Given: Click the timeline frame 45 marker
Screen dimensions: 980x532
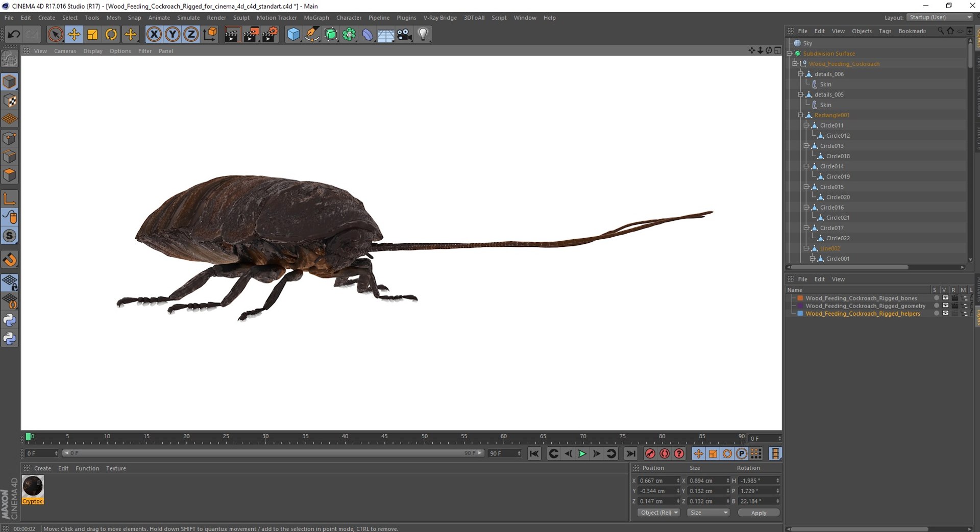Looking at the screenshot, I should click(x=384, y=437).
